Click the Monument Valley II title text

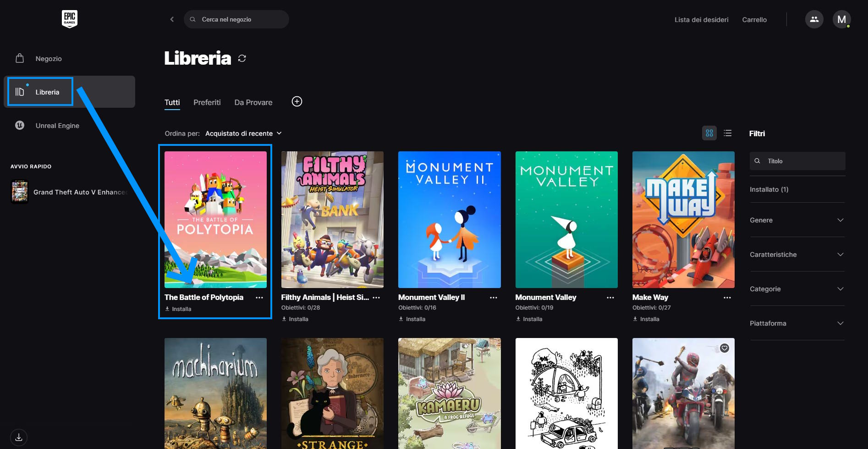pos(431,297)
